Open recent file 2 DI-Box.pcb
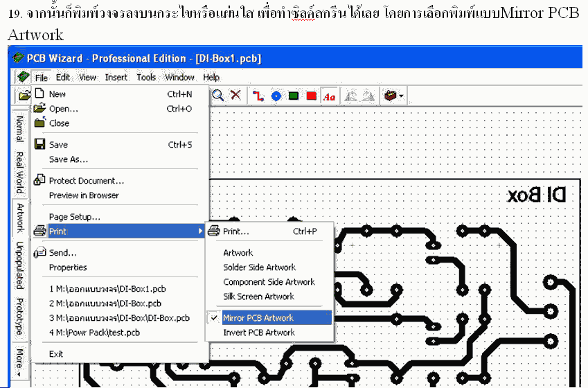This screenshot has width=588, height=388. pos(120,303)
